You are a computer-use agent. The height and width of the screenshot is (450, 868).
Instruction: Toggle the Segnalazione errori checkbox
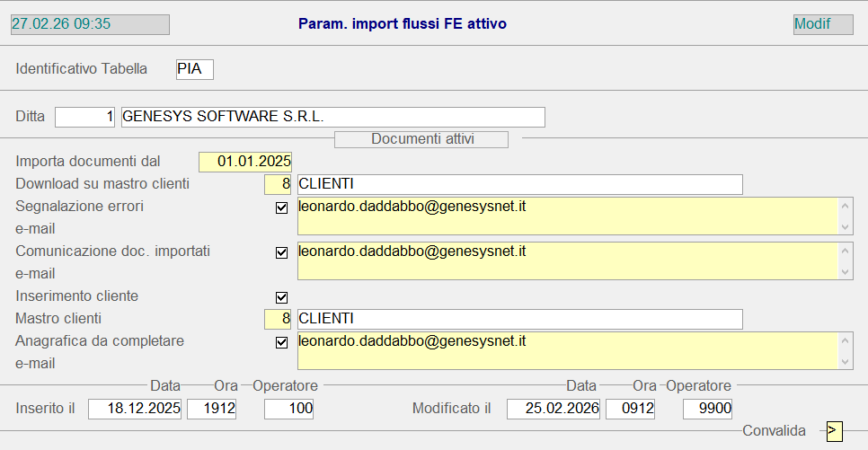click(x=281, y=207)
